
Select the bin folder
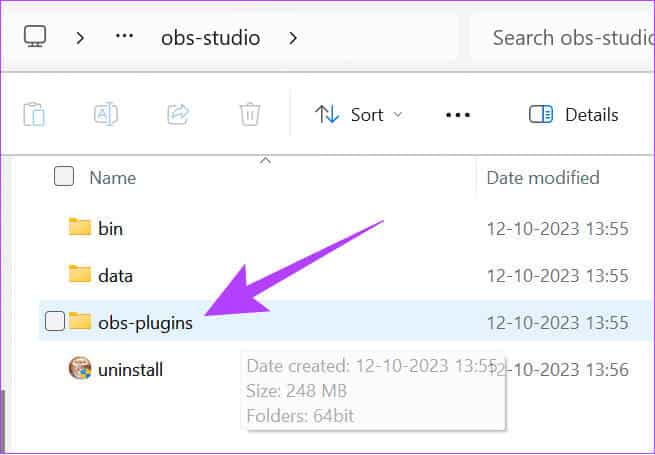point(110,229)
